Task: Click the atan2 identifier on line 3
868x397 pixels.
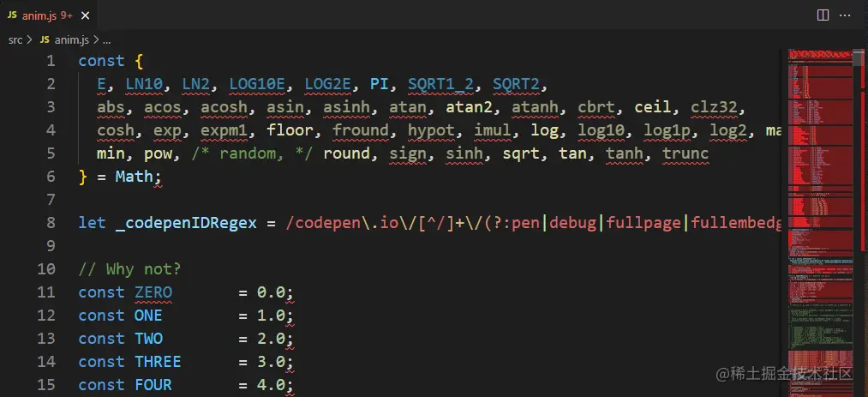Action: (x=469, y=107)
